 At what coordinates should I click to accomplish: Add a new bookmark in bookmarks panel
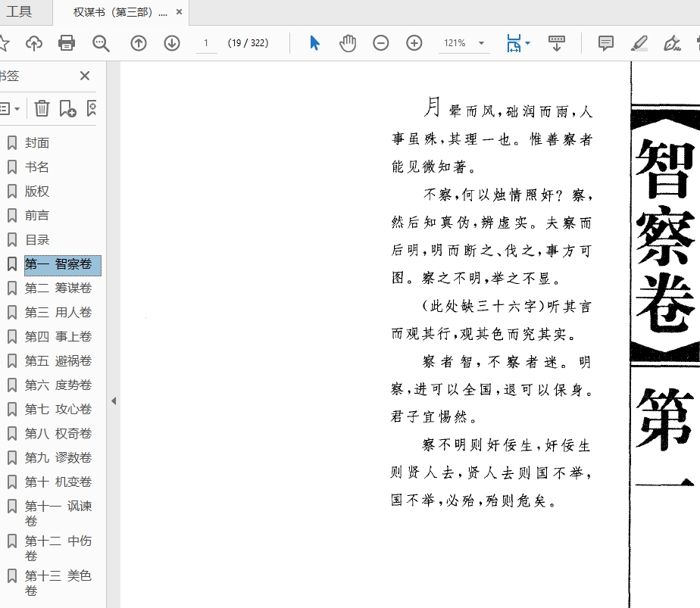coord(67,108)
